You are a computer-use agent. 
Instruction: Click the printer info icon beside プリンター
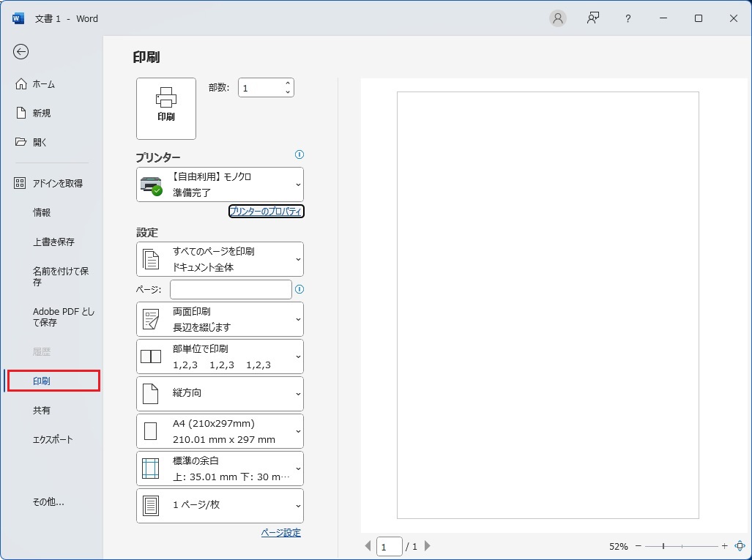click(x=299, y=154)
